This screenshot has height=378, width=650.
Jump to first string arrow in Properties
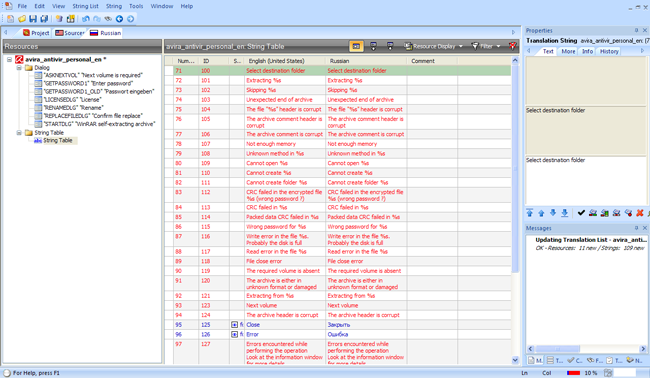tap(530, 213)
